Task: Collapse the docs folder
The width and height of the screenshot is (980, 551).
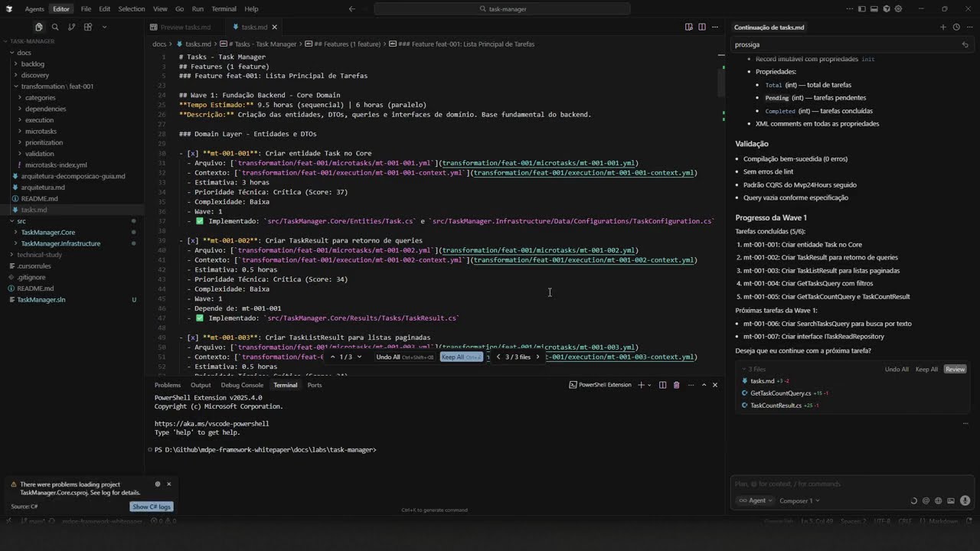Action: tap(24, 53)
